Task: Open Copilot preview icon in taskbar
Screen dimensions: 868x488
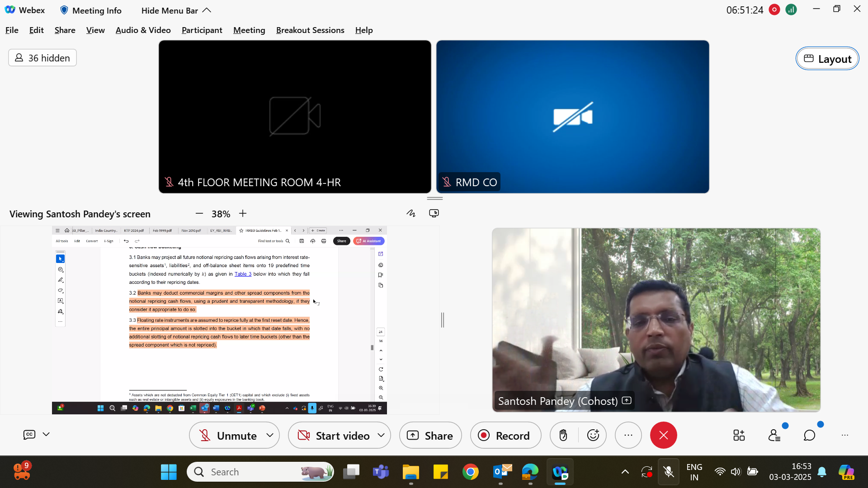Action: tap(846, 472)
